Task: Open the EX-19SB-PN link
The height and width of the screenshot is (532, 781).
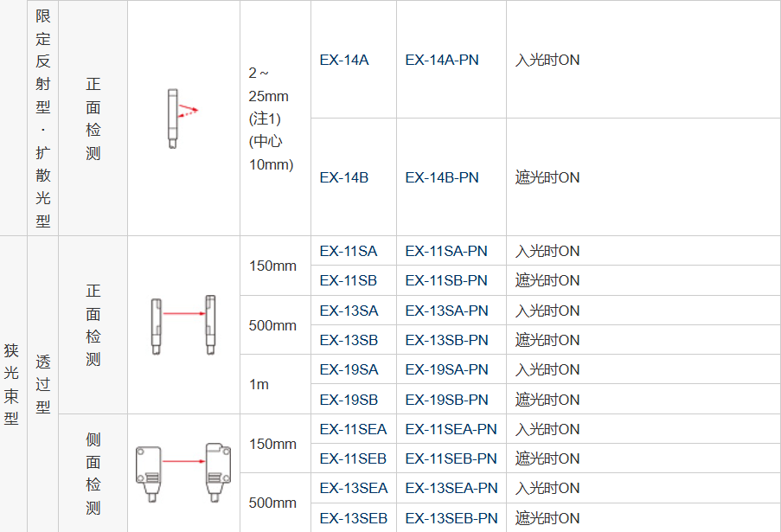Action: (447, 400)
